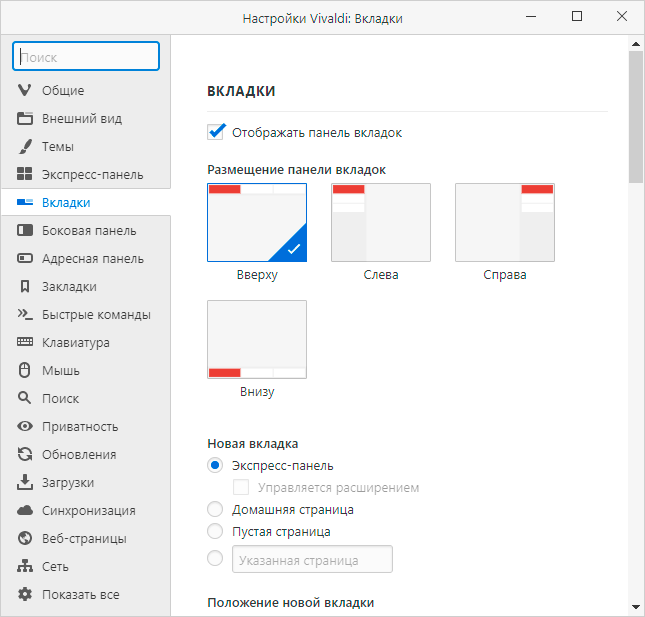Click the mouse icon for Мышь

coord(25,370)
